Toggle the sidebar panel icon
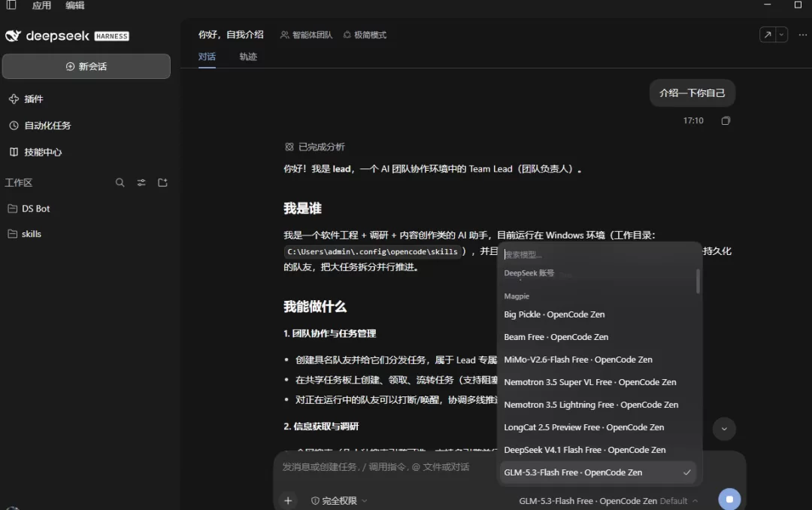The height and width of the screenshot is (510, 812). (x=11, y=5)
